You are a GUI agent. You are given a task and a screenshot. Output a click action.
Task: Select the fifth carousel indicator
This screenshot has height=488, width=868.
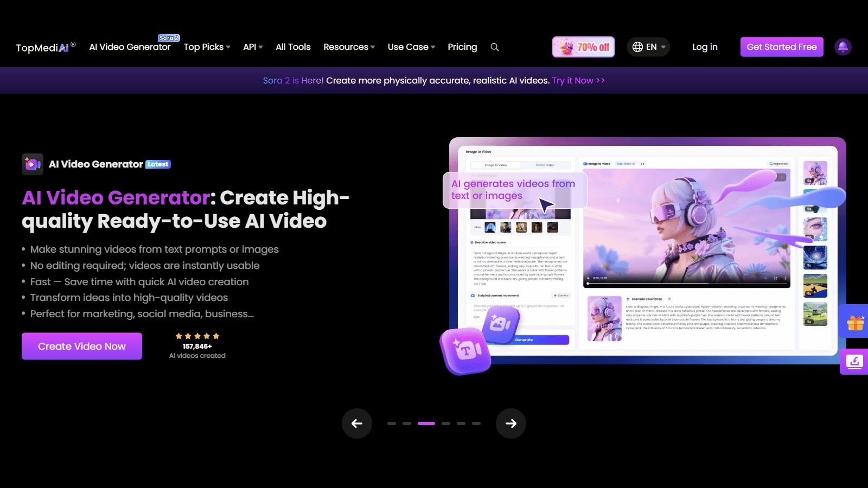click(461, 423)
